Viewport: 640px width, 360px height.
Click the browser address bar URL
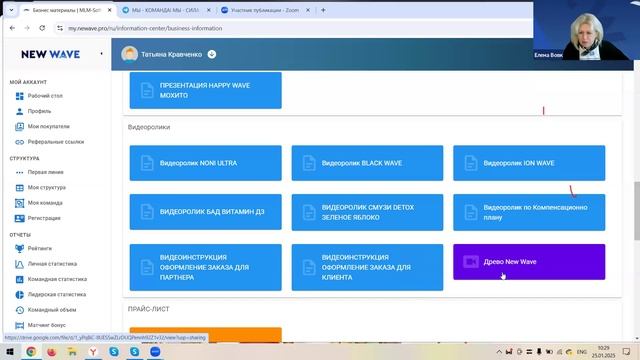(145, 28)
